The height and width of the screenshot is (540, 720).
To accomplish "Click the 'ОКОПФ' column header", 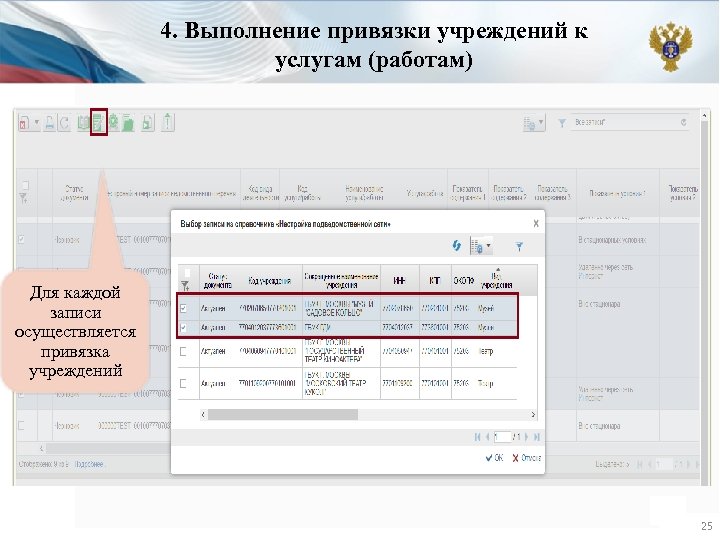I will click(x=463, y=280).
